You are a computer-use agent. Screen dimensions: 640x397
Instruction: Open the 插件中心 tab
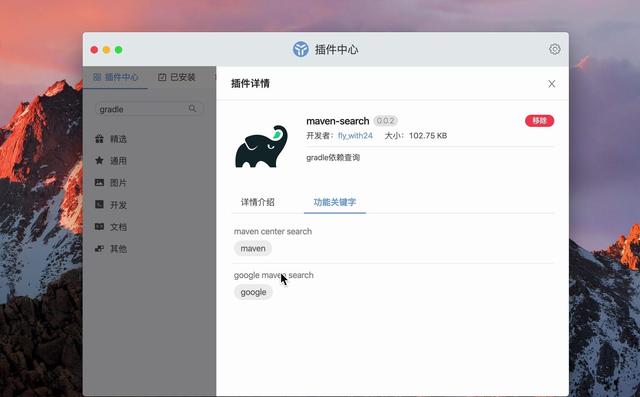[116, 77]
